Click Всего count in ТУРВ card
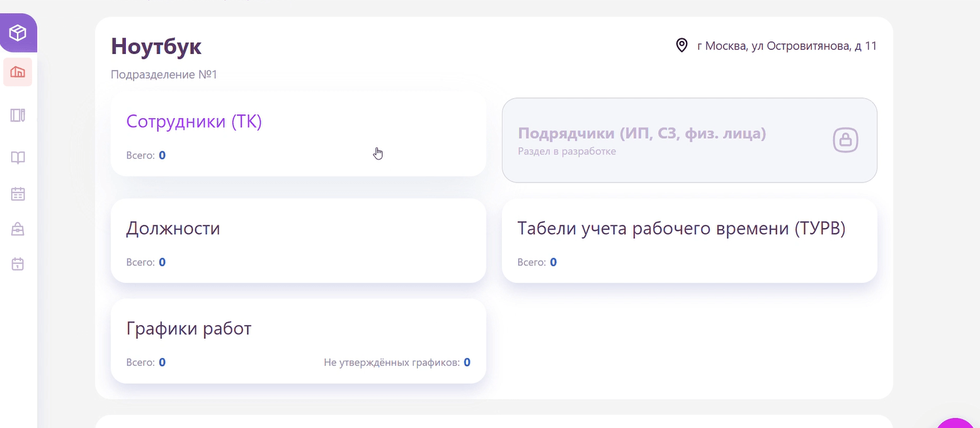The width and height of the screenshot is (980, 428). (537, 262)
